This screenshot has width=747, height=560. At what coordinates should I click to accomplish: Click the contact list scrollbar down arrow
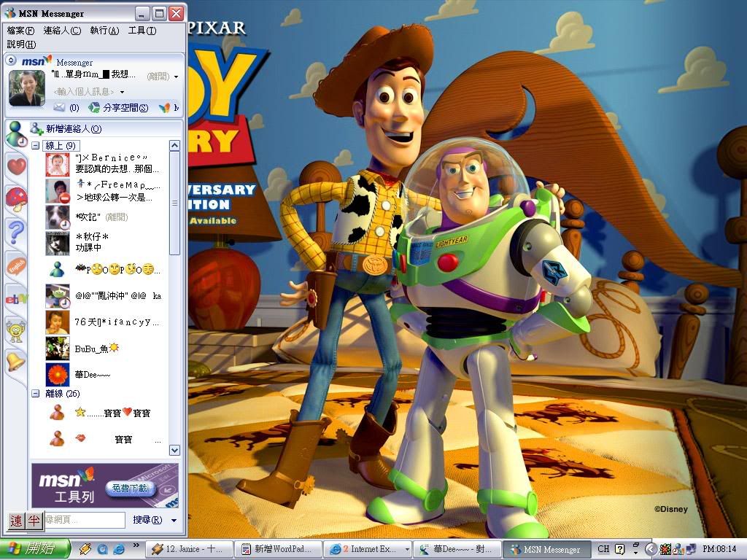click(x=174, y=450)
